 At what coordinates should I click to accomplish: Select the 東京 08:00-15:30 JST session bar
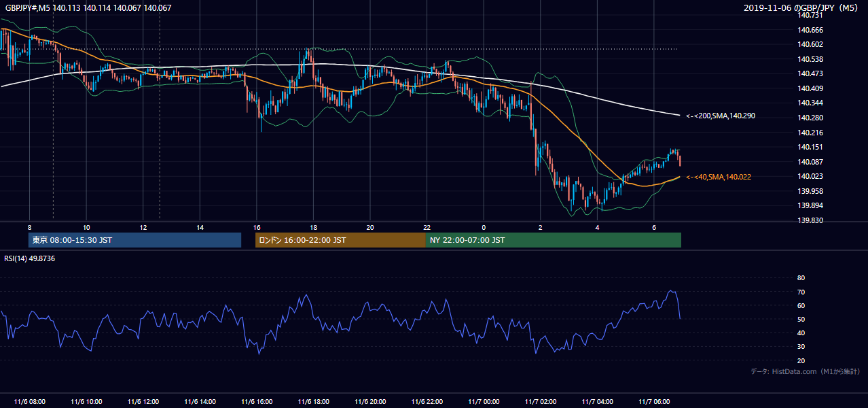135,240
